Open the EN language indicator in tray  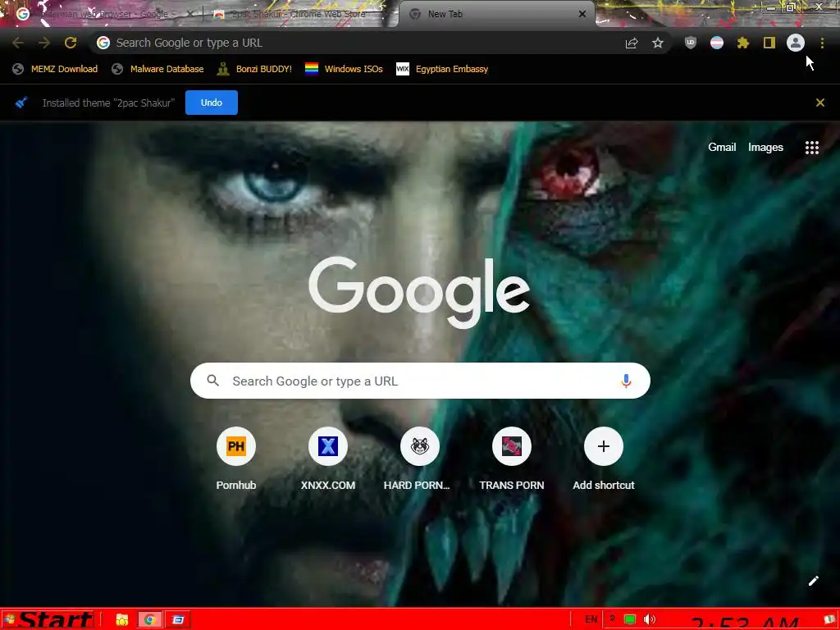(x=591, y=619)
